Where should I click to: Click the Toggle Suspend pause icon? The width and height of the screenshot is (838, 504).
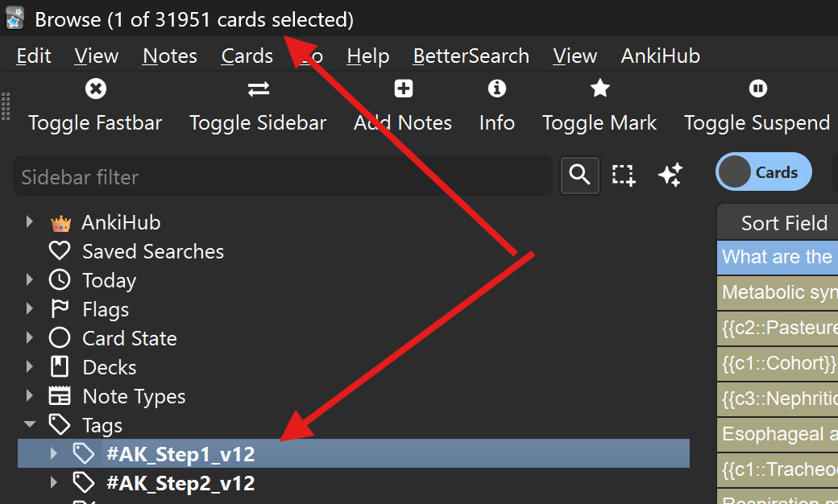[x=757, y=89]
